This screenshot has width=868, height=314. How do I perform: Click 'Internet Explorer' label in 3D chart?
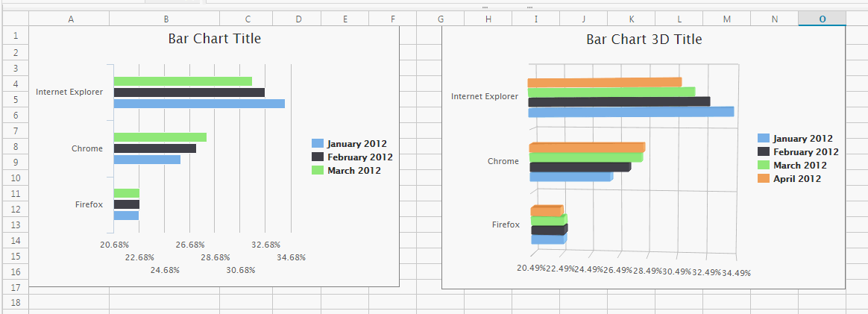pos(485,96)
